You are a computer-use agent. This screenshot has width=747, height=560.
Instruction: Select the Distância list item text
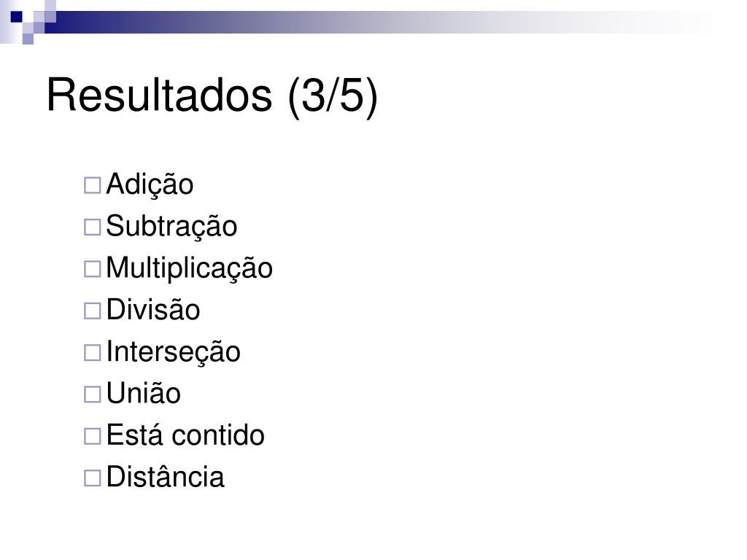point(165,477)
